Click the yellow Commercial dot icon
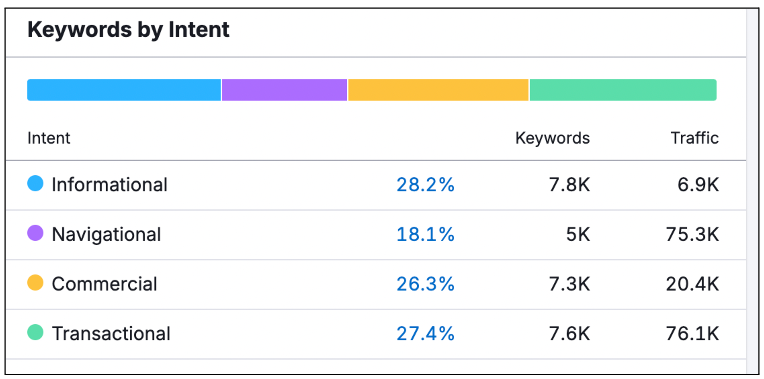 (x=35, y=283)
